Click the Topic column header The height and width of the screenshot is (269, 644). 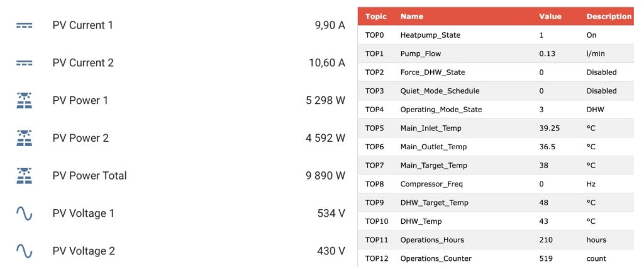[x=376, y=16]
